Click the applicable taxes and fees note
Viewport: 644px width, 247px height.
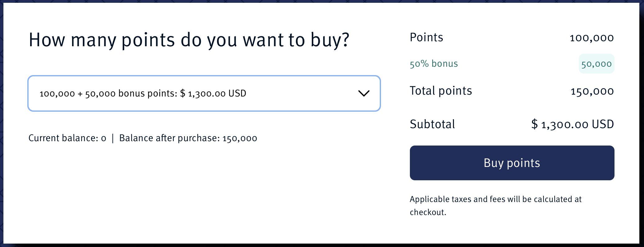coord(495,205)
